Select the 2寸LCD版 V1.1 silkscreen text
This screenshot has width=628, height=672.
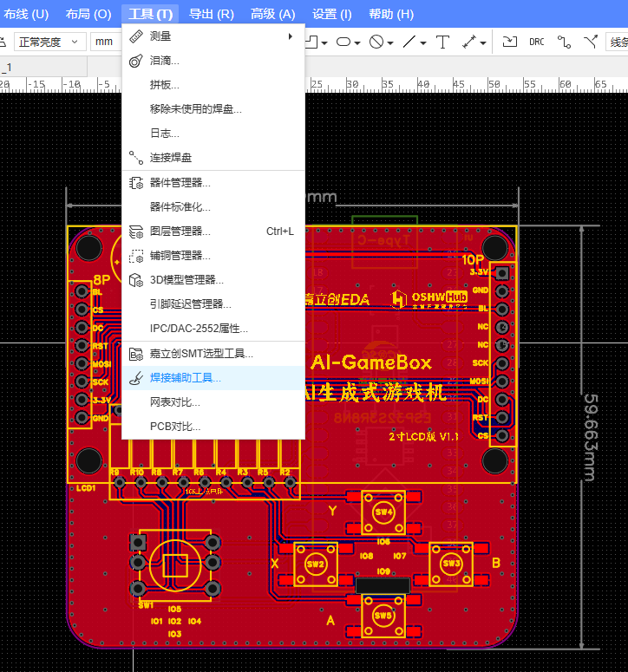[423, 437]
